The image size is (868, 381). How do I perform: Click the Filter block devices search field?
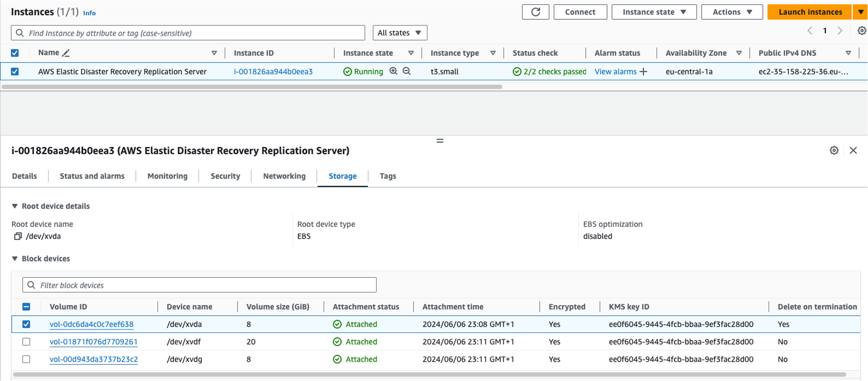(x=199, y=285)
